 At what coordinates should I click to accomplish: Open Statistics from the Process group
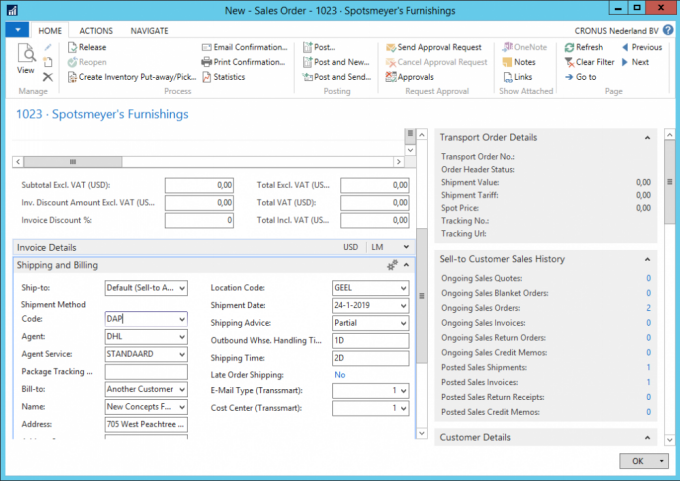[207, 77]
